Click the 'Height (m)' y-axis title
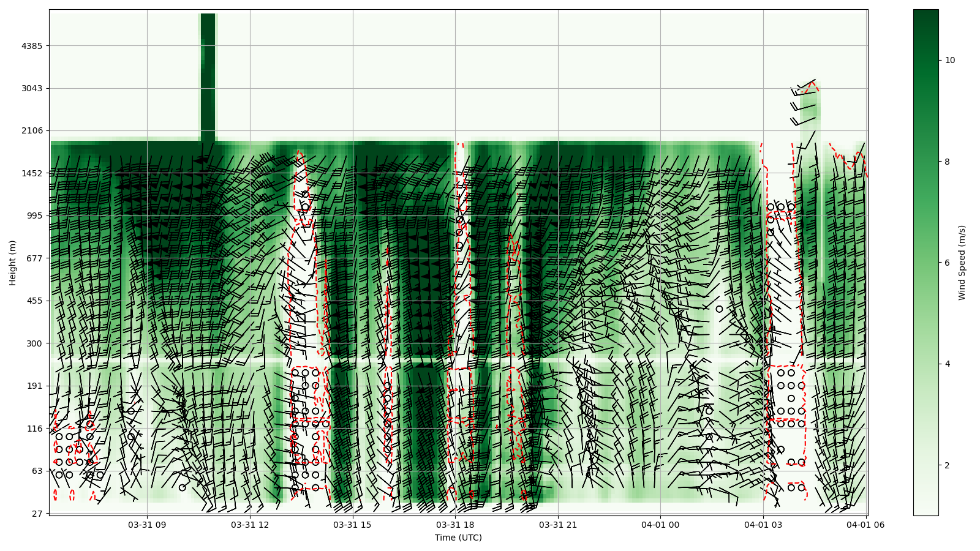The height and width of the screenshot is (551, 980). point(13,263)
